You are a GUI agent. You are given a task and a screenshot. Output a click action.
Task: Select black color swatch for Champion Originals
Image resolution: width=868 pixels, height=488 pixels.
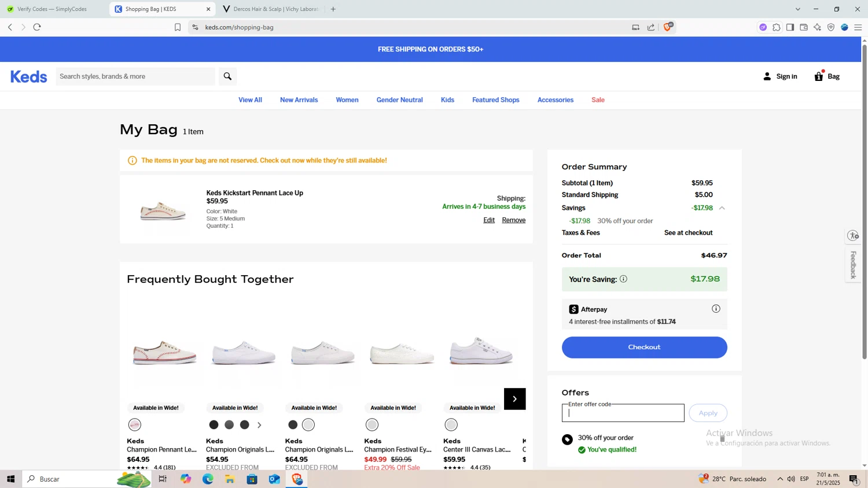click(214, 425)
